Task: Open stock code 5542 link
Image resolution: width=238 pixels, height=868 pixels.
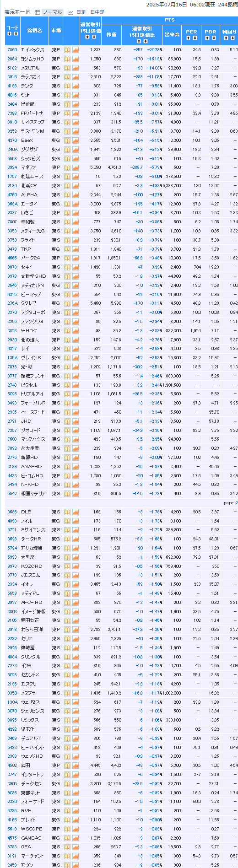Action: (12, 494)
